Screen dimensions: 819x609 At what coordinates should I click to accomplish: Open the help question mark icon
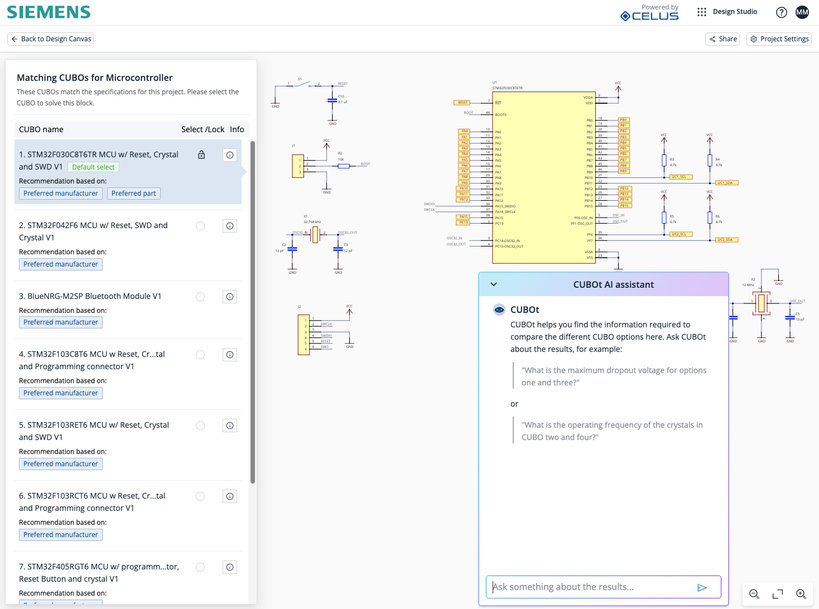click(781, 13)
